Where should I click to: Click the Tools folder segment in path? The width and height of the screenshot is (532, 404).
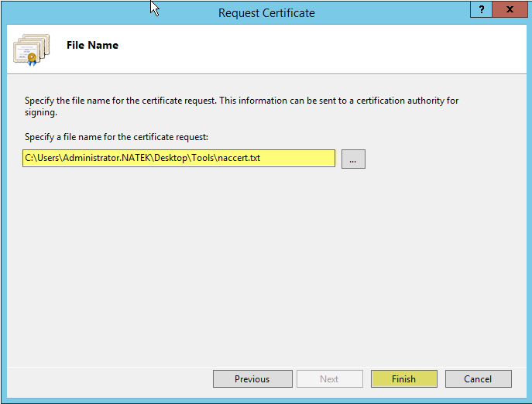[203, 158]
